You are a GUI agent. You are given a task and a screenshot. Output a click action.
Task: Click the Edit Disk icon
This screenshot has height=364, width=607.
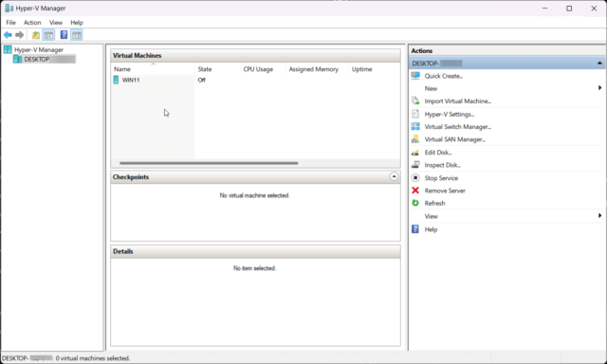click(x=415, y=153)
